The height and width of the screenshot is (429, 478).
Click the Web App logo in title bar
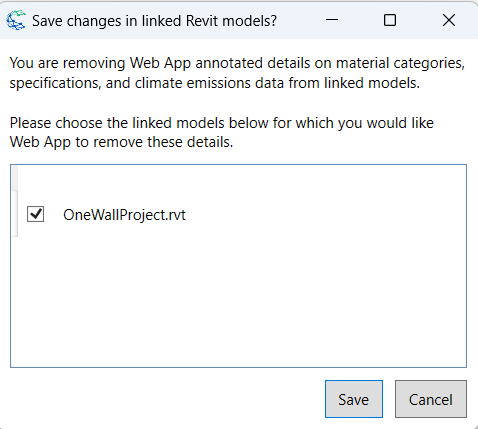pos(16,20)
